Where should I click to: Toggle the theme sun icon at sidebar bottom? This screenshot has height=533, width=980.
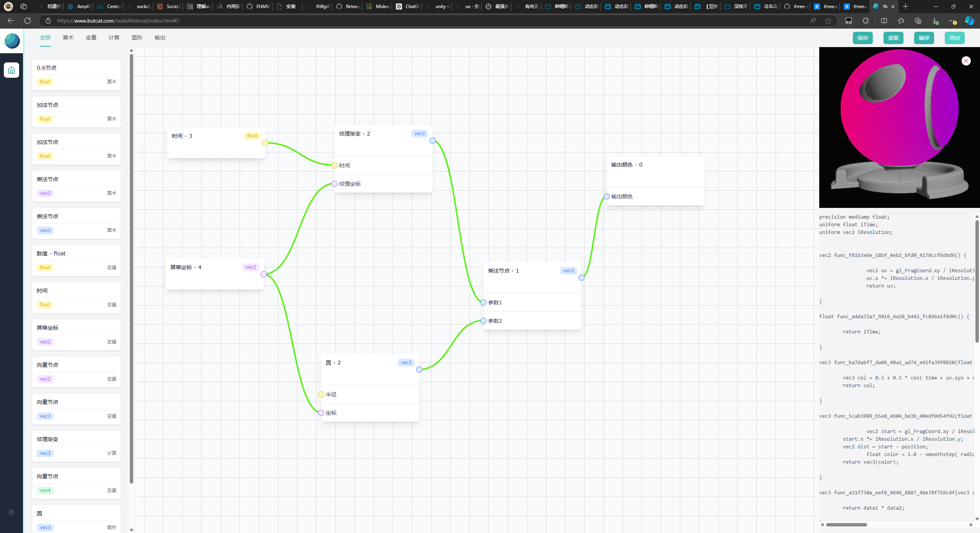(x=11, y=512)
